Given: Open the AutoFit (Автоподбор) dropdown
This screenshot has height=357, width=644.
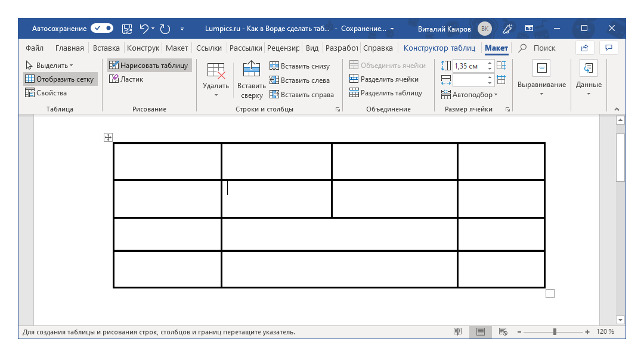Looking at the screenshot, I should tap(469, 94).
